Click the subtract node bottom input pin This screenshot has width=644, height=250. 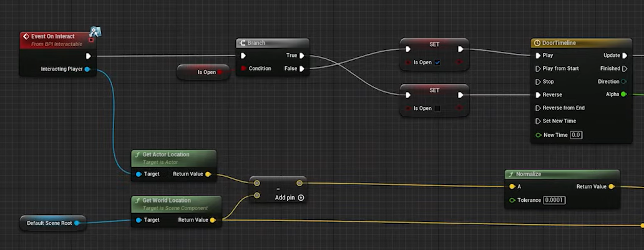(256, 195)
